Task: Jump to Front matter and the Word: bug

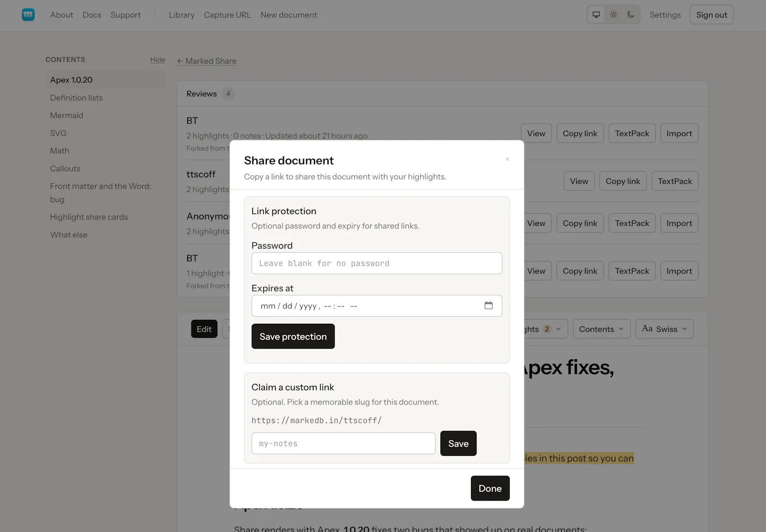Action: tap(101, 192)
